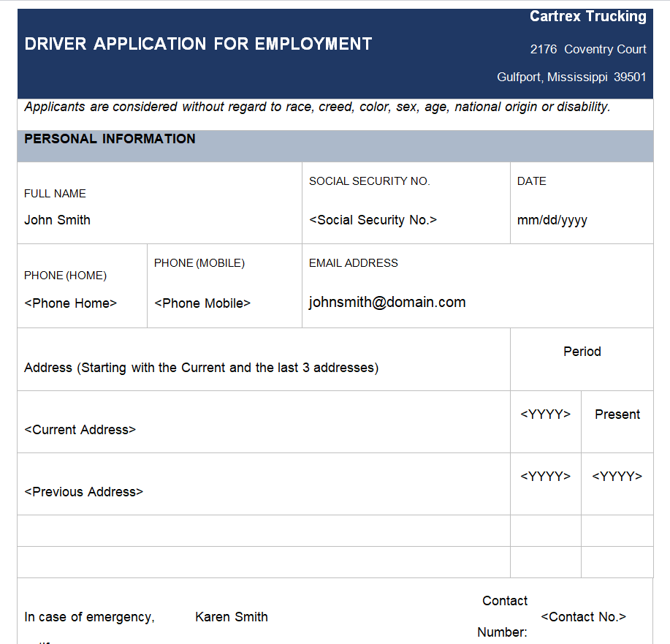Select the Previous Address placeholder
Viewport: 670px width, 644px height.
point(83,492)
